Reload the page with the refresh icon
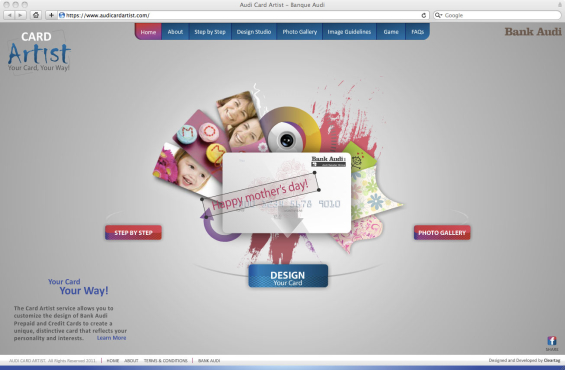This screenshot has height=370, width=565. (424, 15)
